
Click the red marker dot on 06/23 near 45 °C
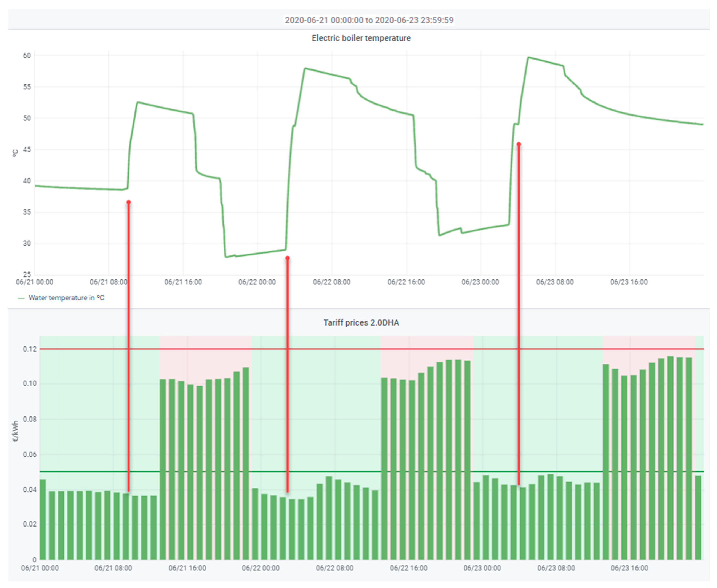(518, 144)
